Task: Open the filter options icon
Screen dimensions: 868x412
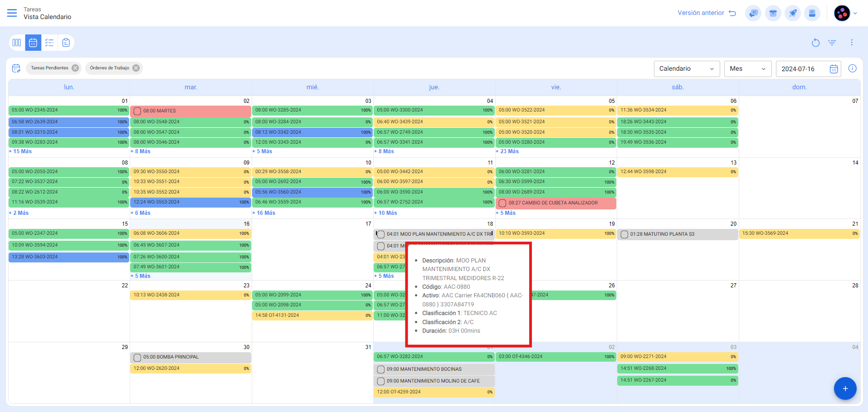Action: (832, 43)
